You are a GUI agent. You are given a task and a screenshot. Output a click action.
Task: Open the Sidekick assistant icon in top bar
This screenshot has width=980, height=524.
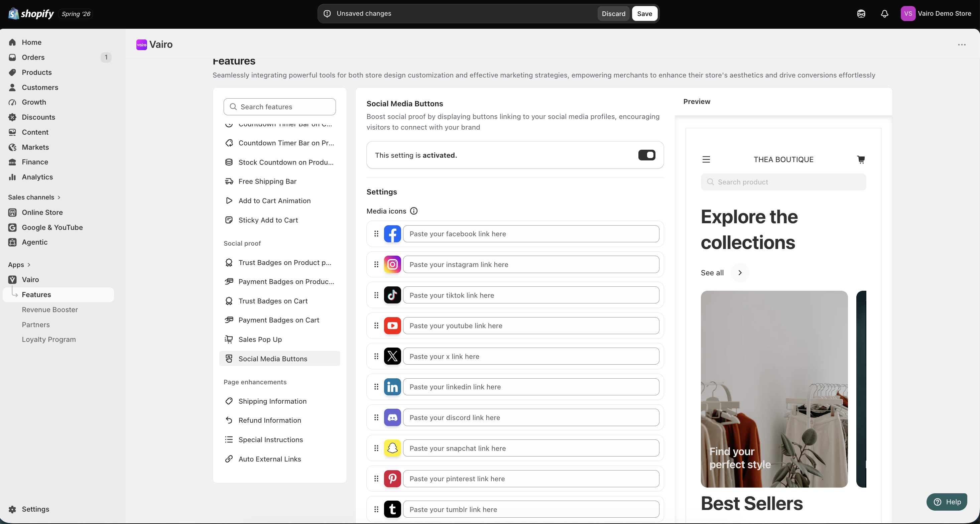861,14
